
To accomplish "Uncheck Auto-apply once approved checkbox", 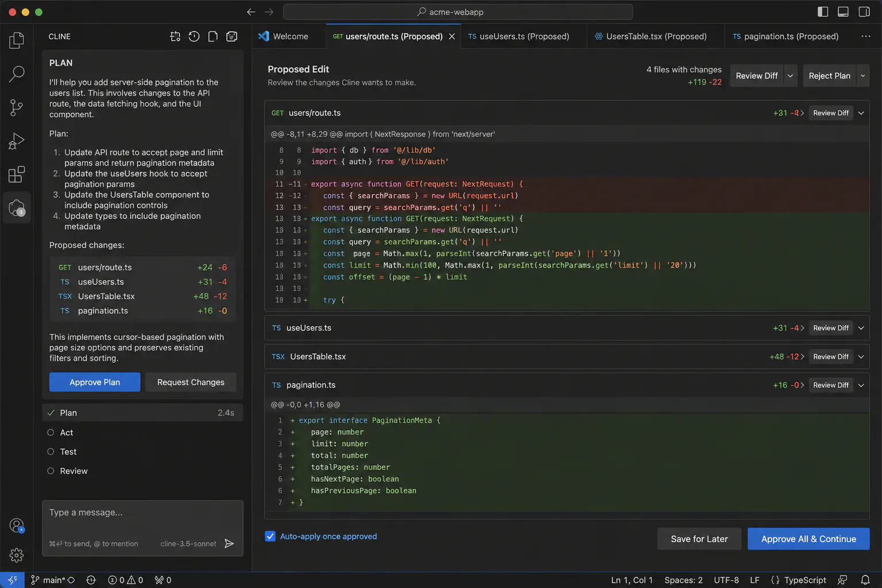I will 270,536.
